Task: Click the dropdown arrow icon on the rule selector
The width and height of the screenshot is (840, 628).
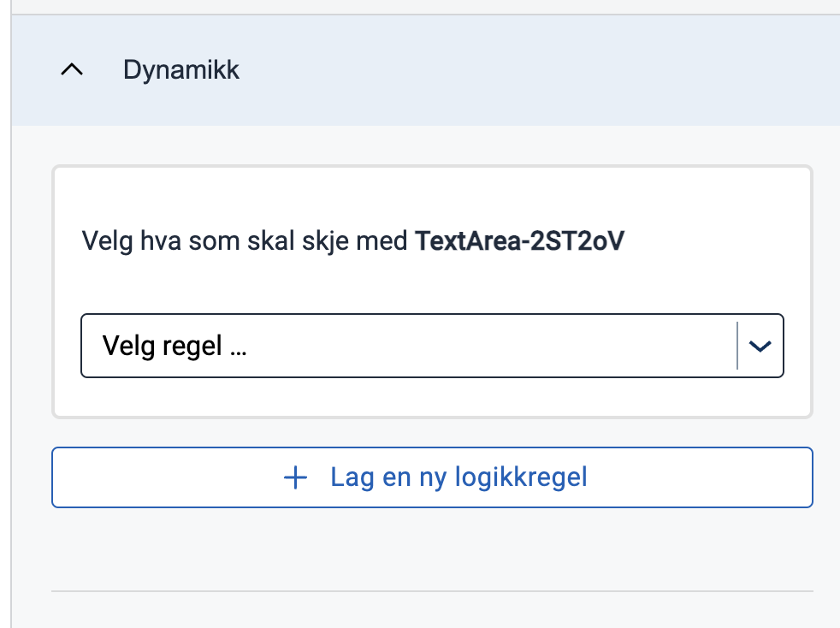Action: [x=760, y=346]
